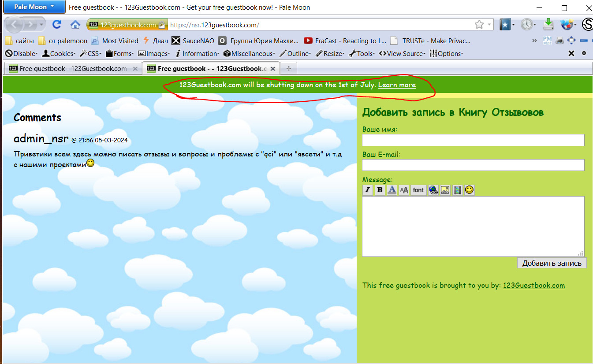The width and height of the screenshot is (593, 364).
Task: Open the Bookmarks menu toolbar button
Action: click(x=506, y=24)
